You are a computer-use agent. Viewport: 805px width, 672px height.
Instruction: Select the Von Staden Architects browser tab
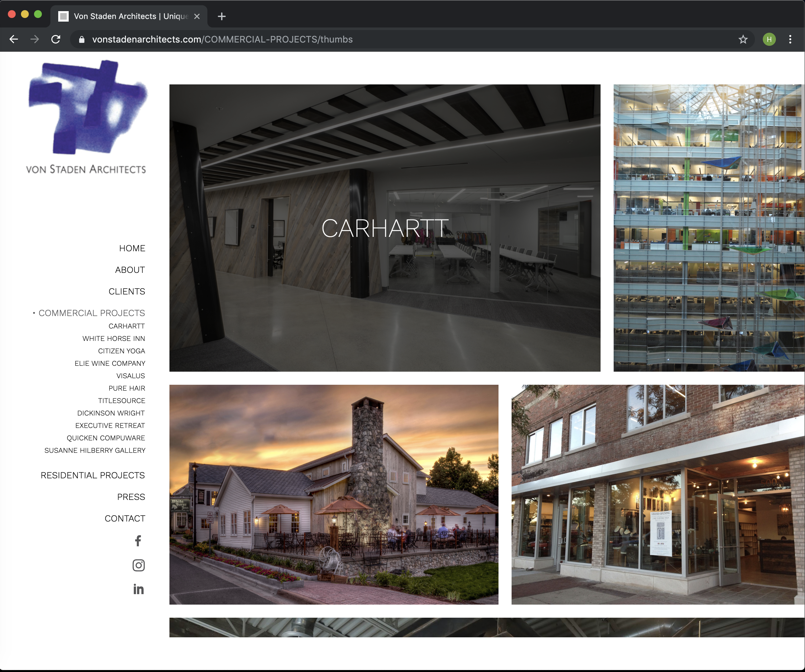129,16
